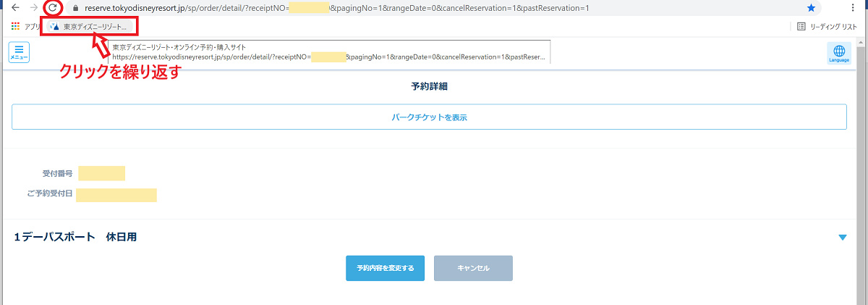This screenshot has width=868, height=305.
Task: Click 予約内容を変更する button
Action: 385,268
